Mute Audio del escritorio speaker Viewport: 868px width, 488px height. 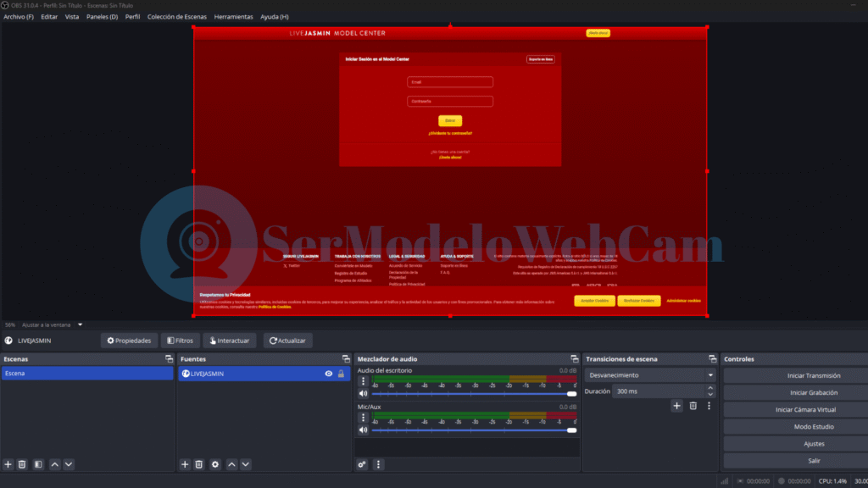[x=363, y=393]
